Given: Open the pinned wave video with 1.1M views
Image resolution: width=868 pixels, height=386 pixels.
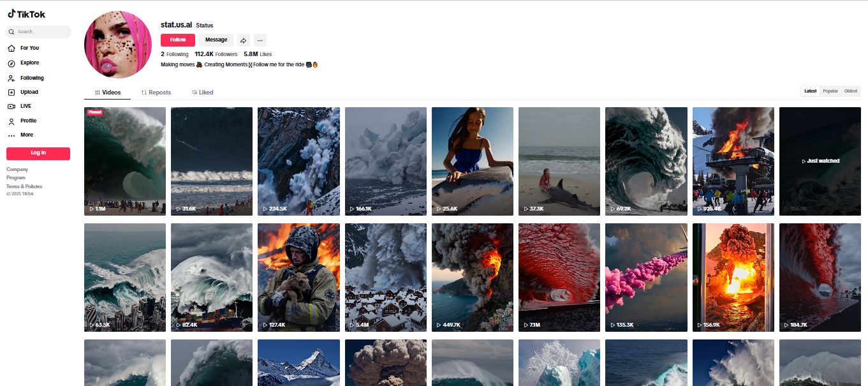Looking at the screenshot, I should 125,161.
